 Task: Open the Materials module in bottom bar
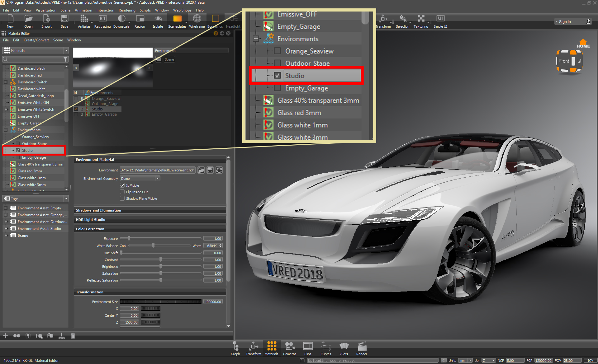pos(272,348)
